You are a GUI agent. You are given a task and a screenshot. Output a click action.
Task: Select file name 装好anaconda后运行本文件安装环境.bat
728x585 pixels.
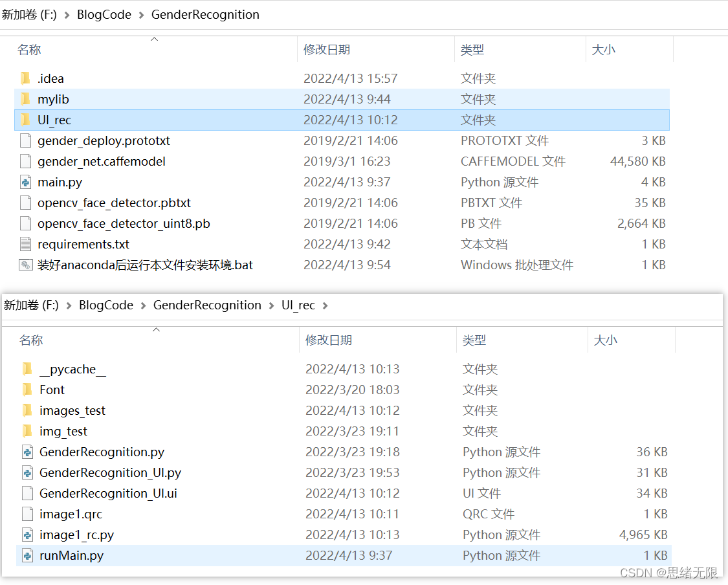[x=145, y=265]
